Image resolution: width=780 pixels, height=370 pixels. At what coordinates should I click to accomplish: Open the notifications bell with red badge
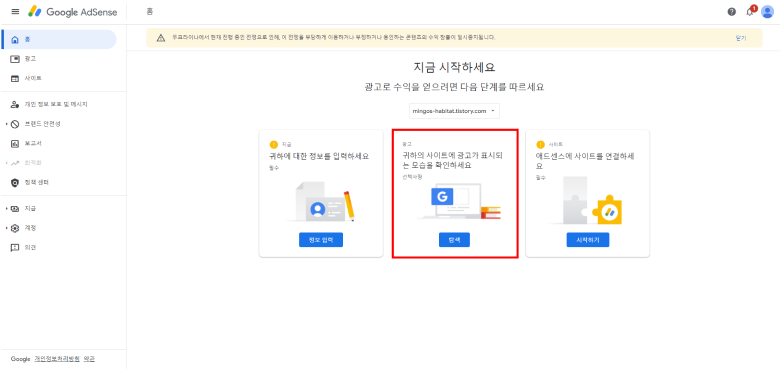750,11
